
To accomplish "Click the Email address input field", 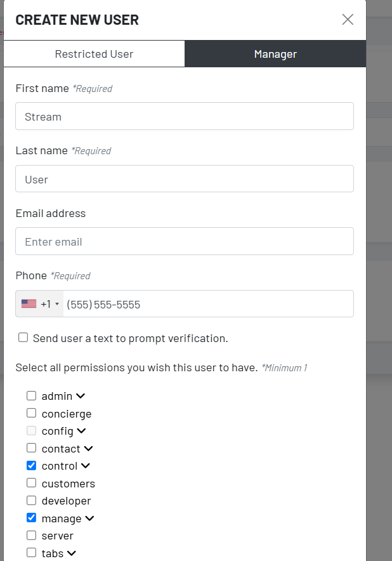I will (x=185, y=241).
